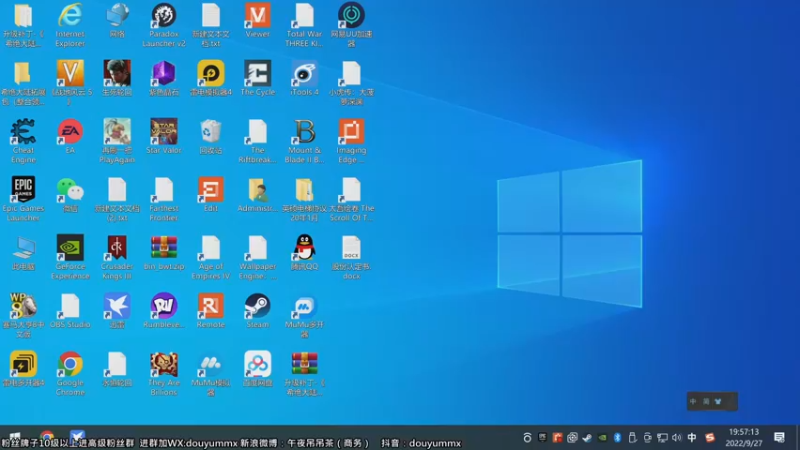800x450 pixels.
Task: Launch GeForce Experience shortcut
Action: pyautogui.click(x=70, y=257)
